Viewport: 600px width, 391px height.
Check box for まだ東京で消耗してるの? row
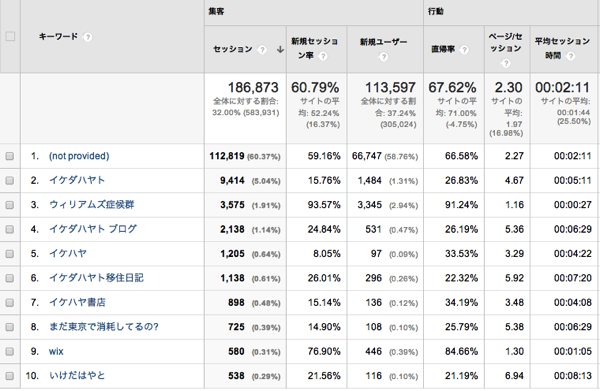(10, 327)
